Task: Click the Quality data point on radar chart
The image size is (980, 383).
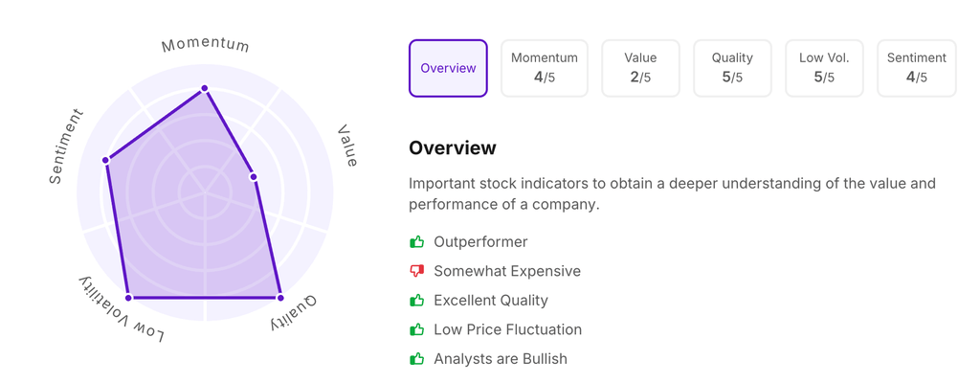Action: tap(279, 298)
